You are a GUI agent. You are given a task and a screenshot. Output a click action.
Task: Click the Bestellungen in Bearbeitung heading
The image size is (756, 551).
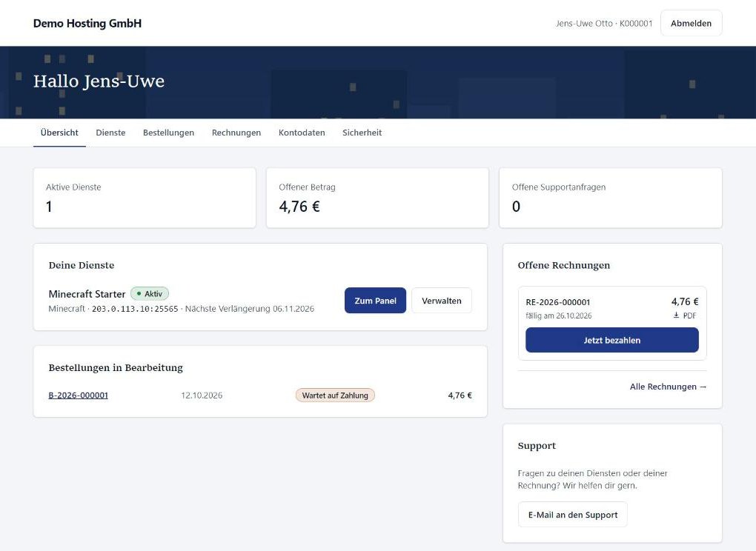(x=116, y=368)
